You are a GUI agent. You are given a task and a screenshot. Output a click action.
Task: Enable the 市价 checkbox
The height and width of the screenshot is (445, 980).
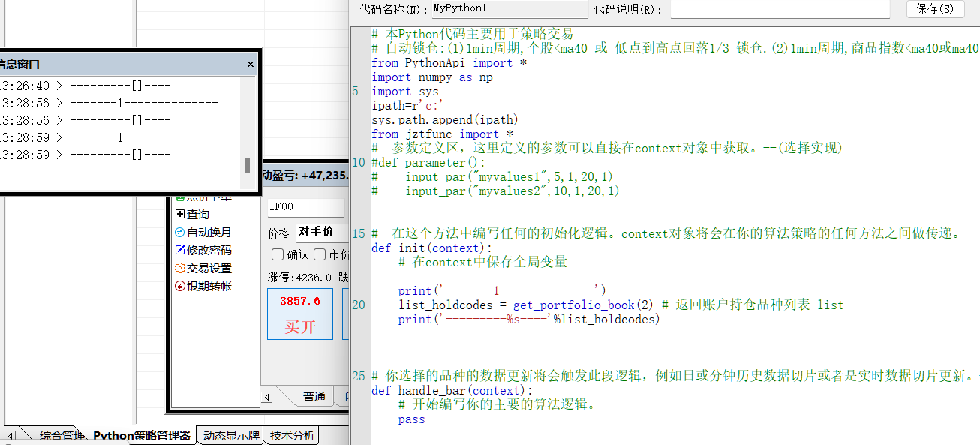point(320,255)
